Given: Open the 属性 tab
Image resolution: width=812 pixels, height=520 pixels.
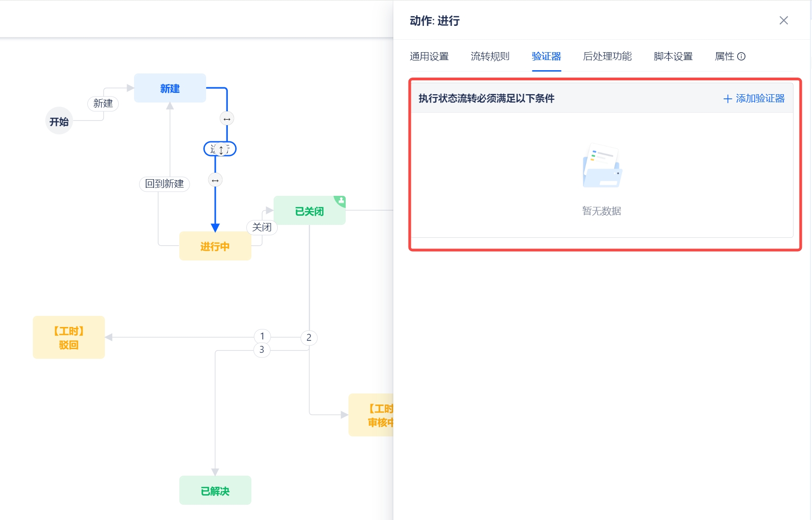Looking at the screenshot, I should [x=726, y=56].
